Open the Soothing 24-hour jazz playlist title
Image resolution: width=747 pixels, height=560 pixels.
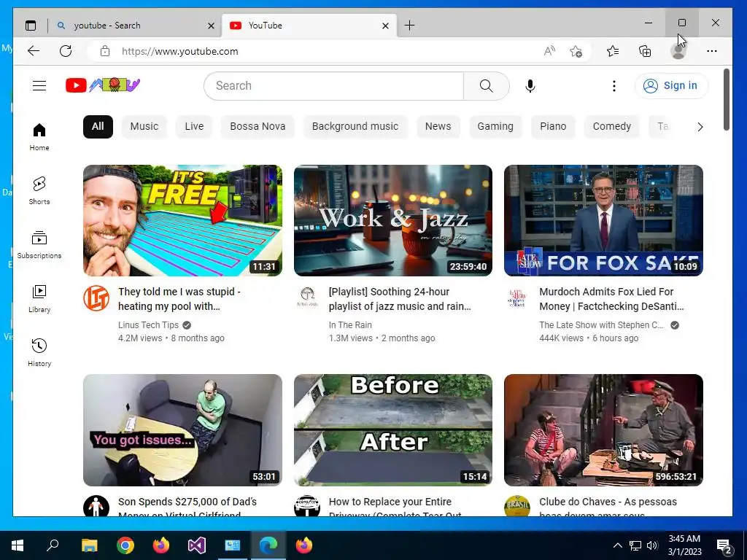tap(399, 298)
